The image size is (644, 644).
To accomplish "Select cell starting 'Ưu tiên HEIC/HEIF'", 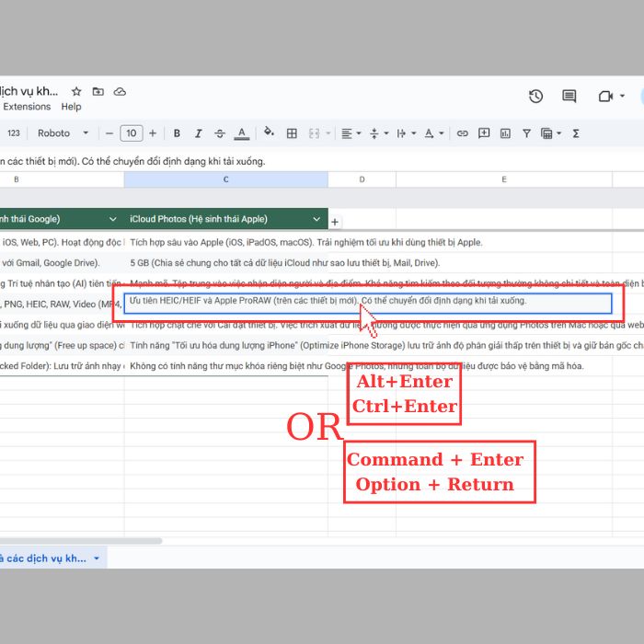I will click(x=368, y=304).
